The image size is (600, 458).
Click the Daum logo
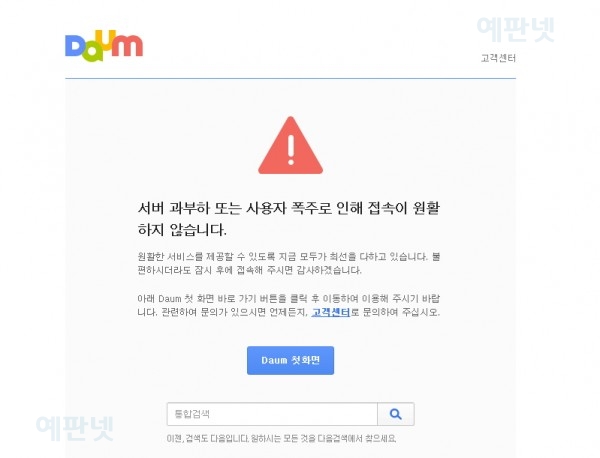click(x=104, y=46)
